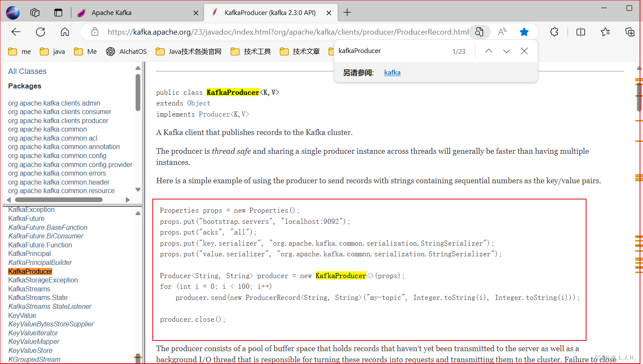Open the KafkaFuture.BaseFunction link

tap(48, 228)
